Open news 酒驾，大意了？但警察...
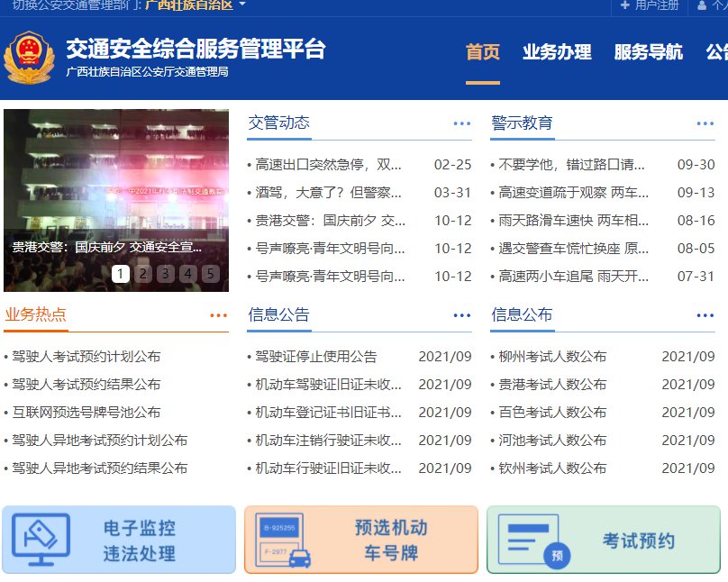This screenshot has width=728, height=582. point(328,193)
